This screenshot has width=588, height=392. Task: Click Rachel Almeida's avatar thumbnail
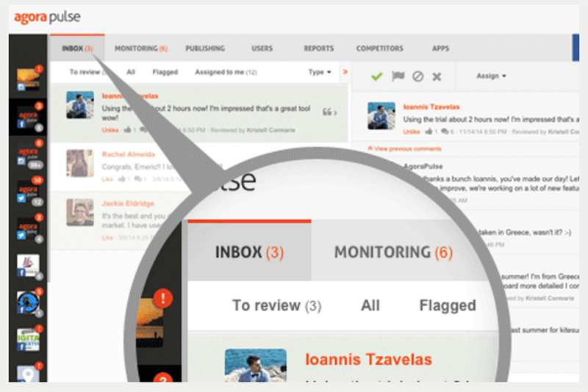[80, 163]
